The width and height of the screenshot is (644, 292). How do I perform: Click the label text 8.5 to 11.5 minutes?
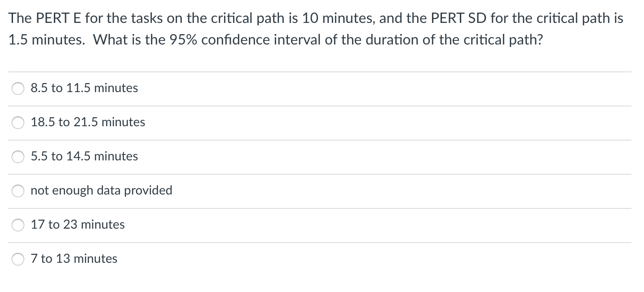[84, 88]
